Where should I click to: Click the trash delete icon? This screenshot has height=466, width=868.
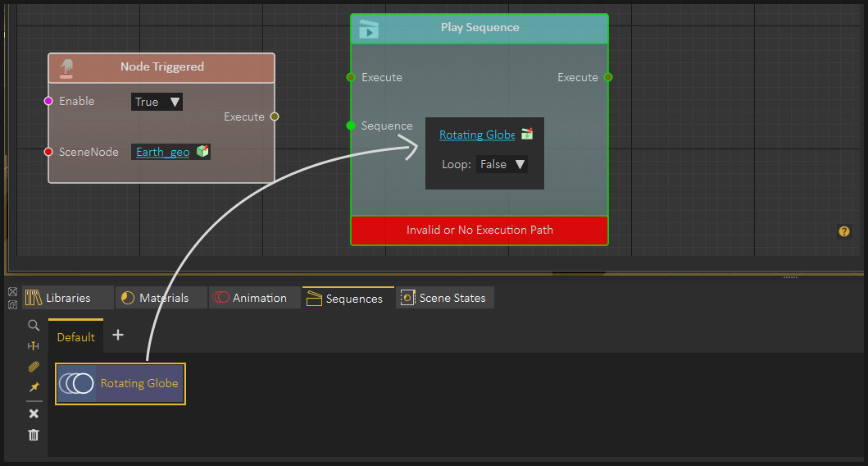click(x=34, y=435)
